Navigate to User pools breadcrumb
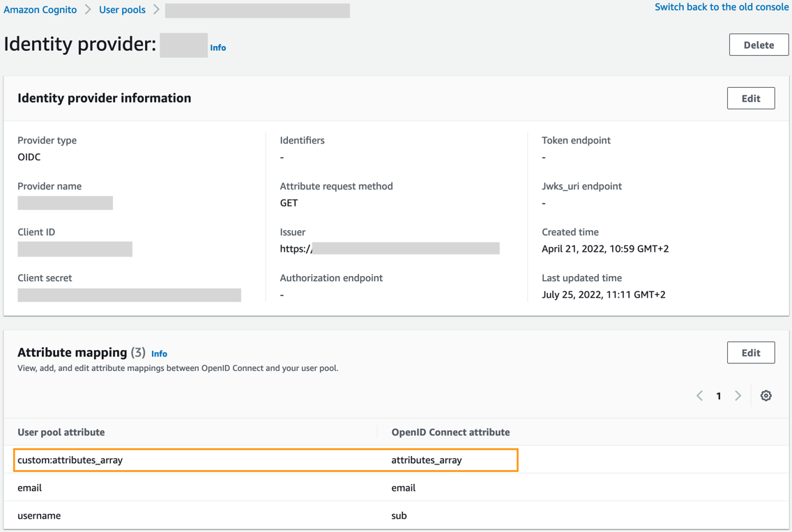This screenshot has width=792, height=532. click(x=122, y=10)
